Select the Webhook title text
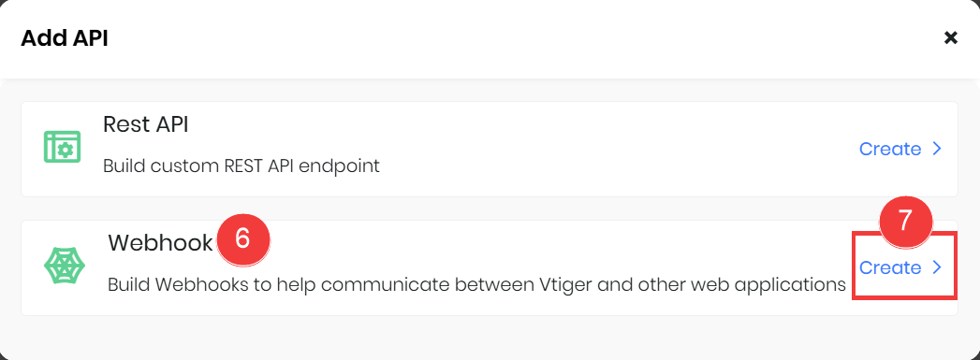Image resolution: width=980 pixels, height=360 pixels. 161,243
